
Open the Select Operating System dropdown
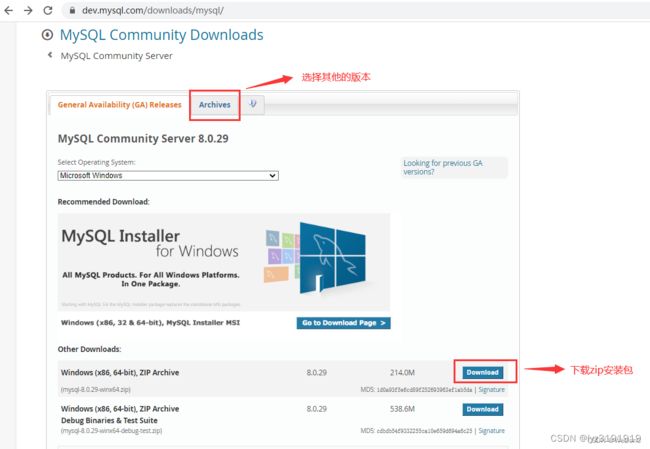click(x=168, y=175)
